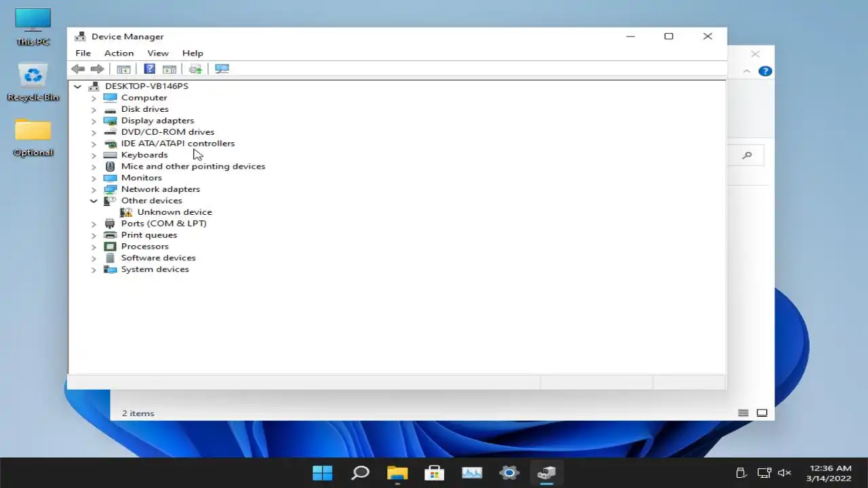Expand the Display adapters chevron
Viewport: 868px width, 488px height.
94,121
